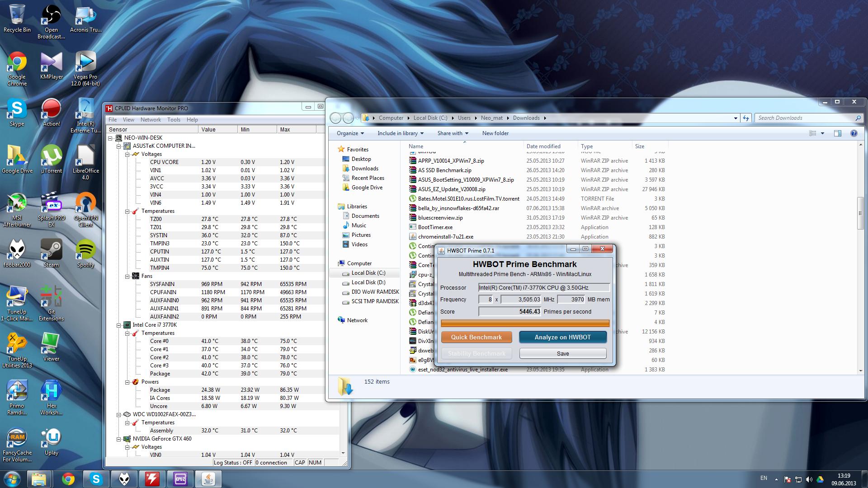The width and height of the screenshot is (868, 488).
Task: Toggle the Explorer preview pane icon
Action: [837, 133]
